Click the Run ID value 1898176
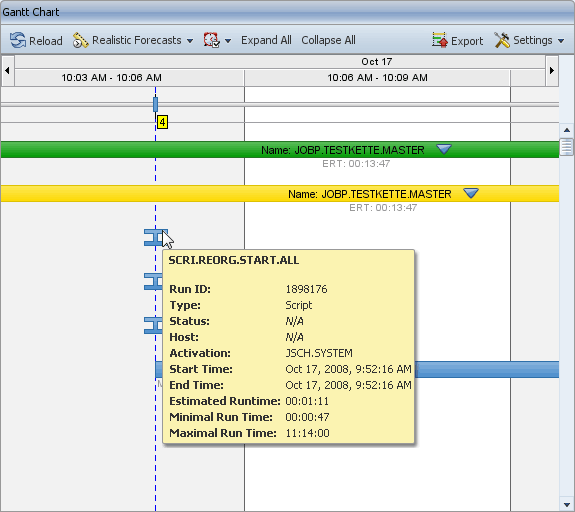The height and width of the screenshot is (512, 575). 306,289
